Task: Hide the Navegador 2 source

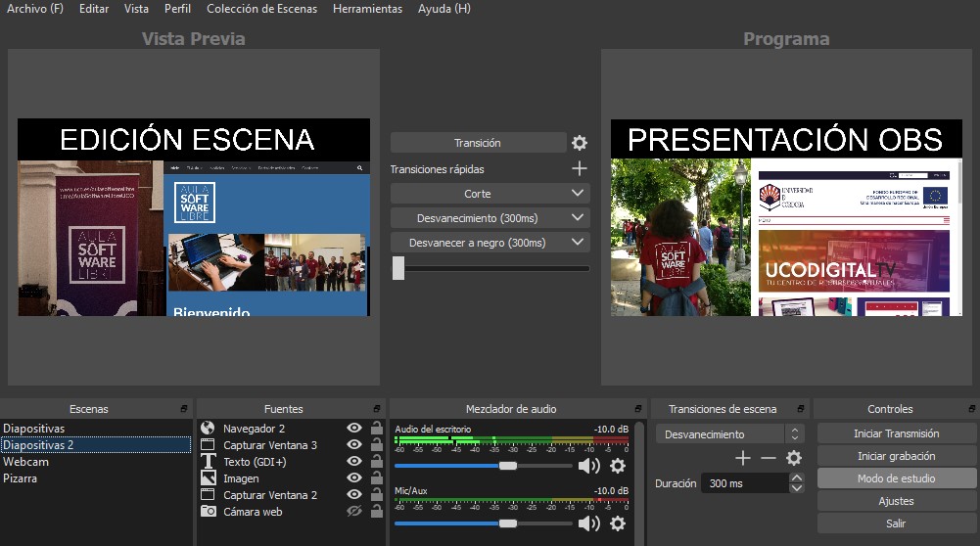Action: point(354,429)
